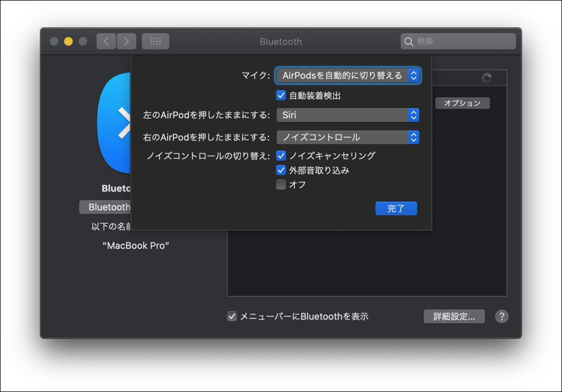
Task: Toggle メニューバーにBluetoothを表示 checkbox
Action: [232, 316]
